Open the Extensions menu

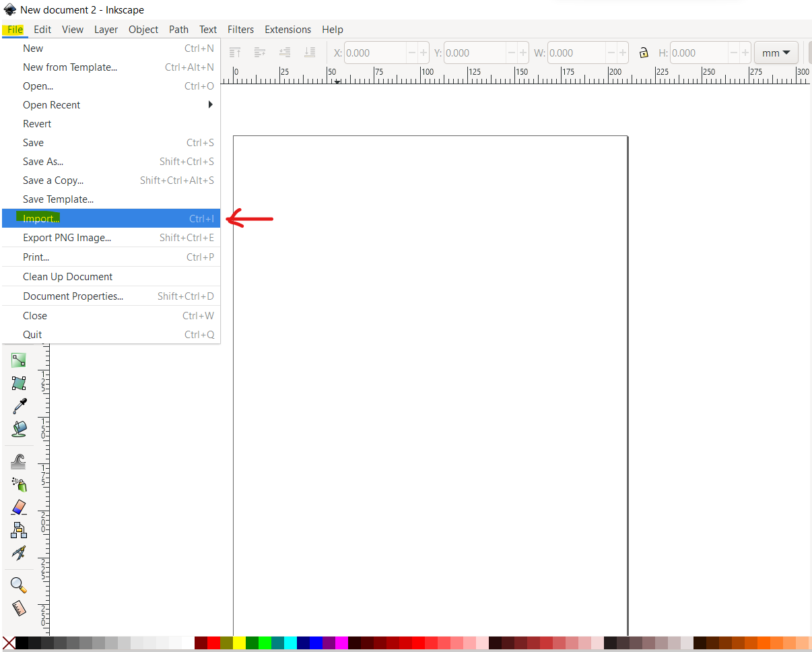tap(287, 30)
